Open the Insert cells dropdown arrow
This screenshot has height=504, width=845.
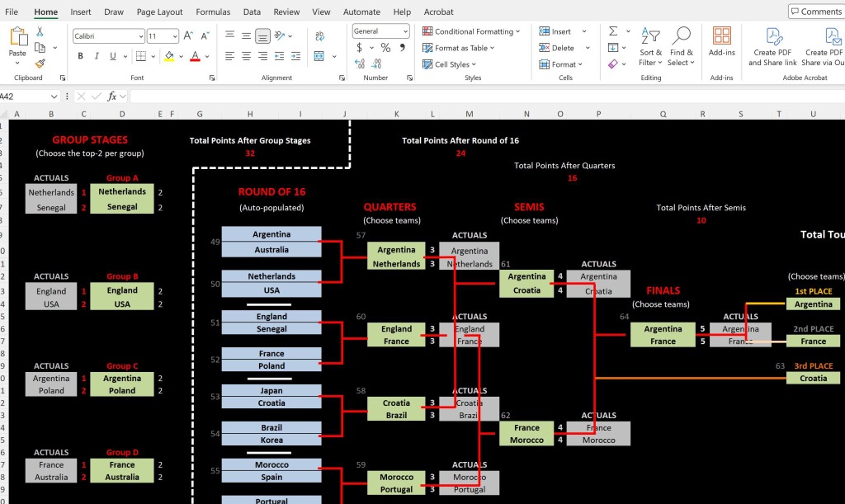click(x=584, y=31)
